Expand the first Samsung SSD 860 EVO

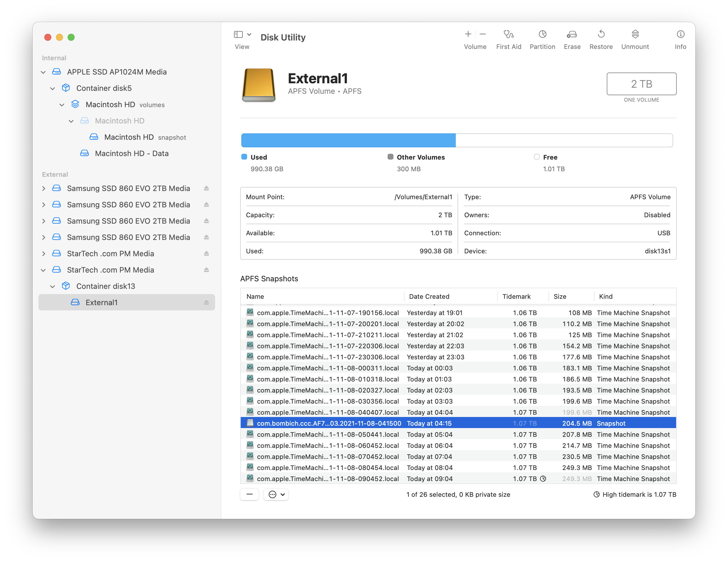point(44,188)
